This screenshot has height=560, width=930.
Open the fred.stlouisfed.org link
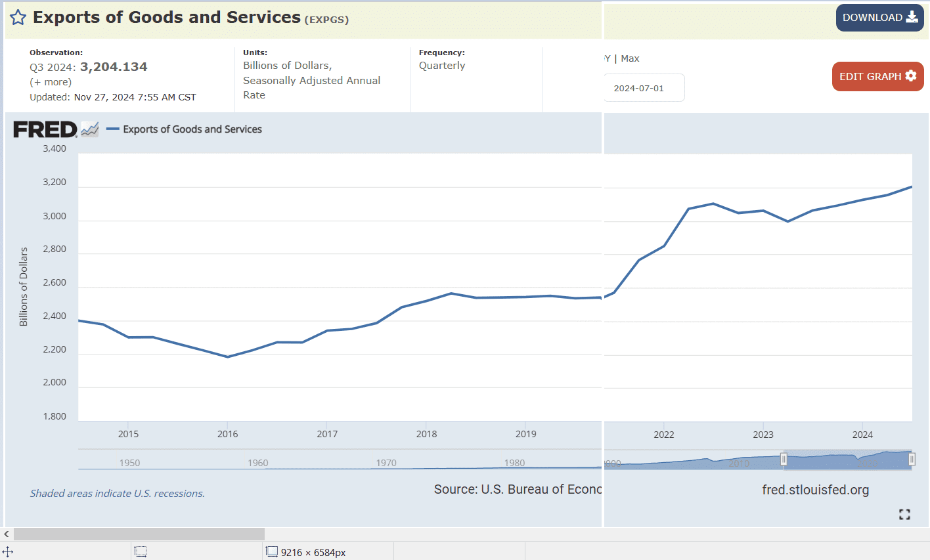pyautogui.click(x=815, y=490)
